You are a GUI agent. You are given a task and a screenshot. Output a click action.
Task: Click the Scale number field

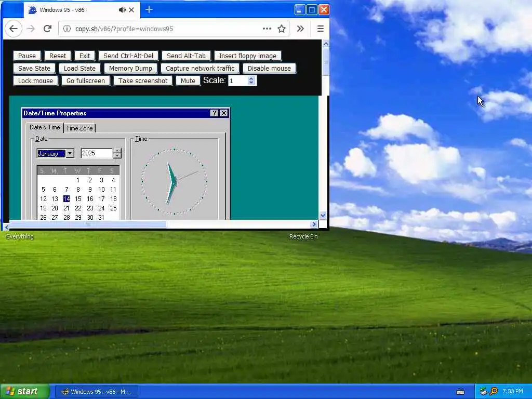[x=238, y=81]
